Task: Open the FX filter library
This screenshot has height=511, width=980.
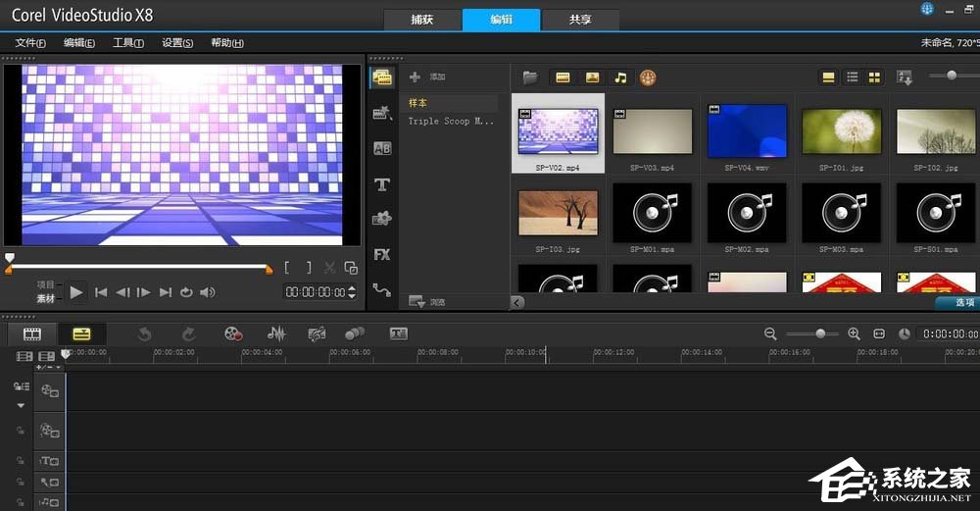Action: 382,254
